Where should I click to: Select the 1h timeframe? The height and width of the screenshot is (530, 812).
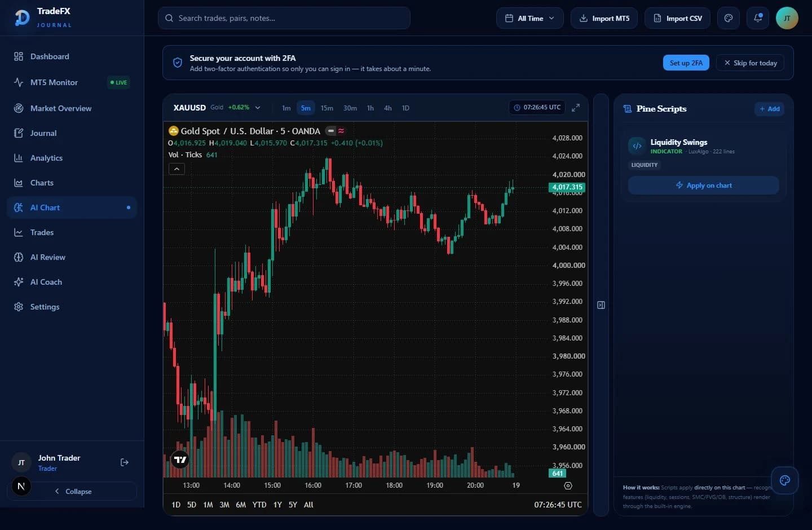coord(370,108)
